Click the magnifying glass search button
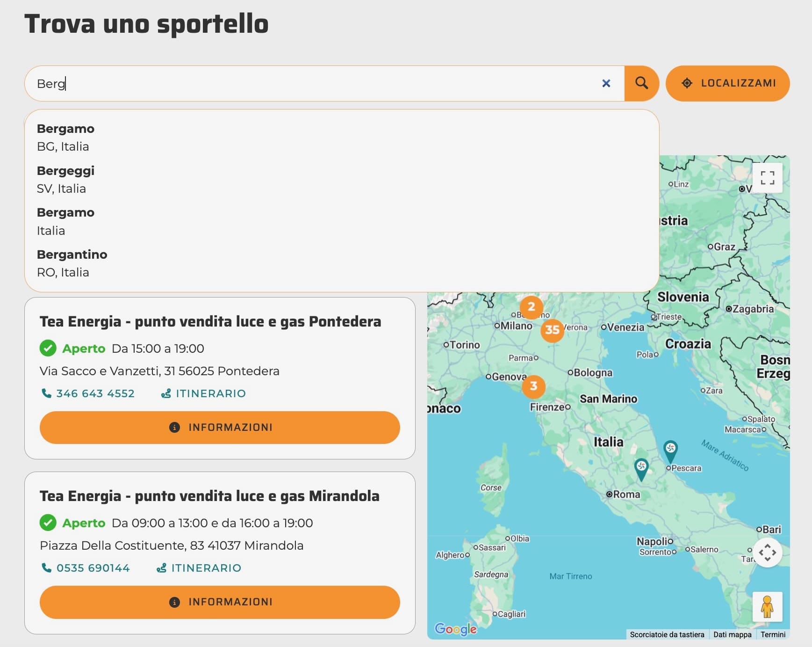The image size is (812, 647). click(641, 83)
